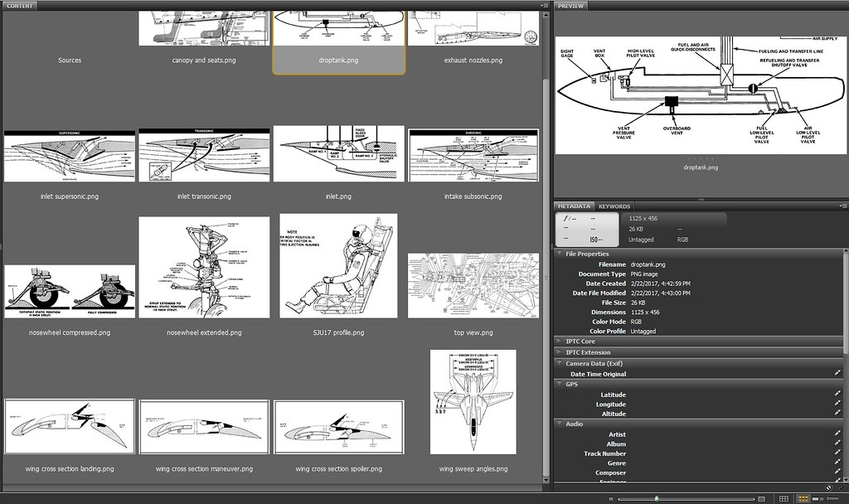Click the Content panel scroll-down arrow
This screenshot has width=849, height=504.
click(x=546, y=480)
